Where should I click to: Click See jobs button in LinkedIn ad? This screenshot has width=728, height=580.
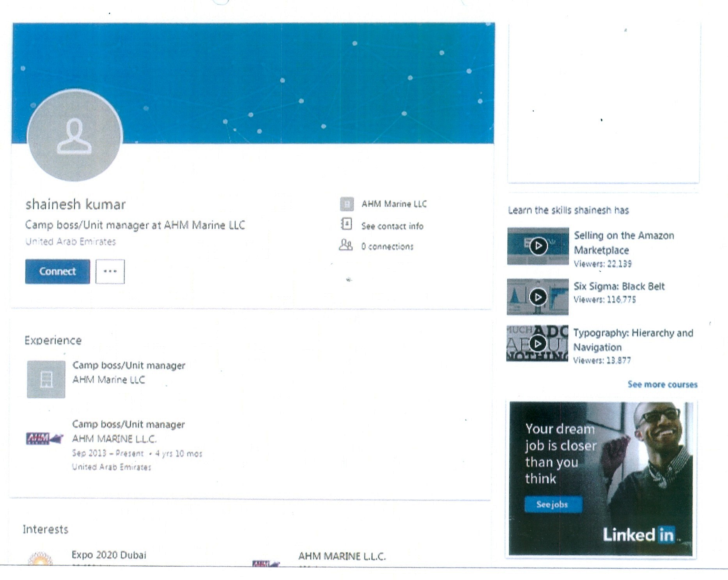(553, 504)
